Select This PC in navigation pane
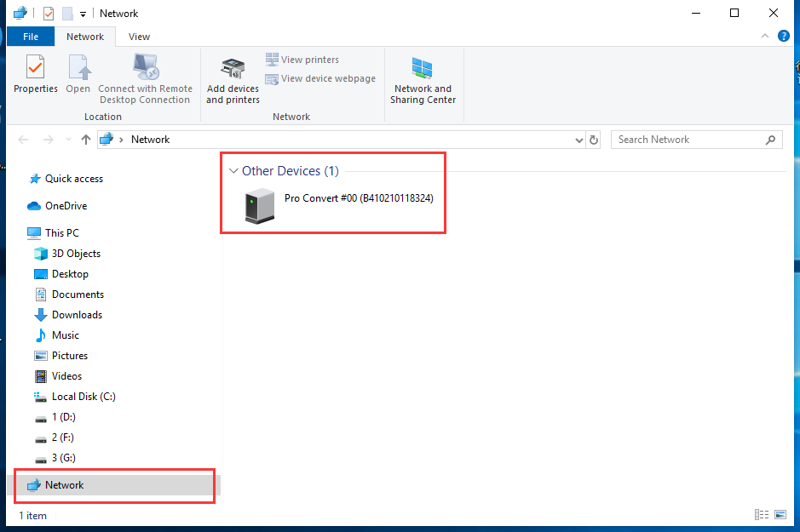Viewport: 800px width, 532px height. tap(53, 233)
